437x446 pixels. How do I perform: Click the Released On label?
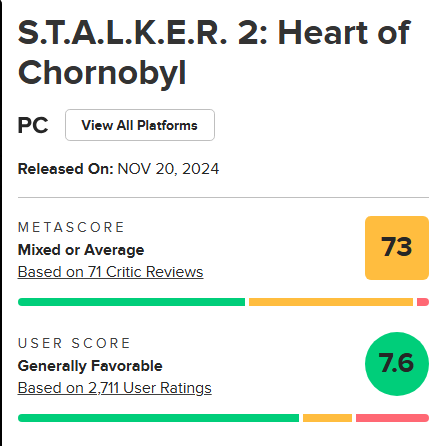coord(66,169)
